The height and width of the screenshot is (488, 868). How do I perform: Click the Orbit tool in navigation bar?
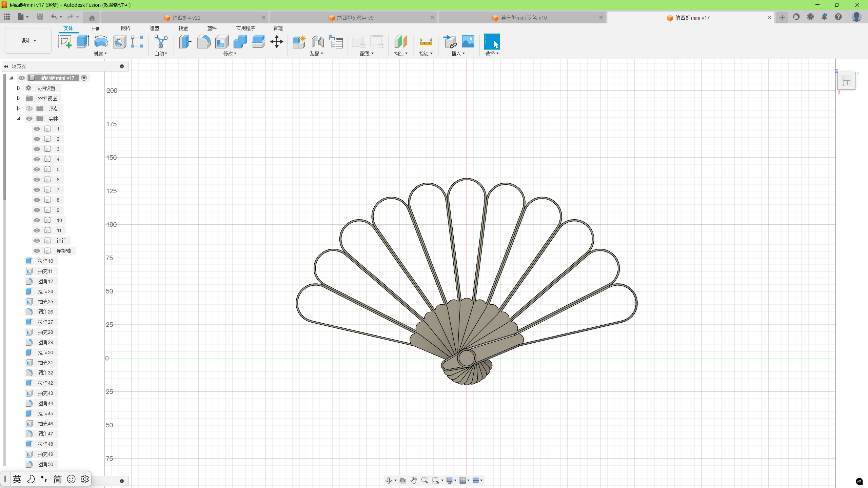[x=389, y=480]
